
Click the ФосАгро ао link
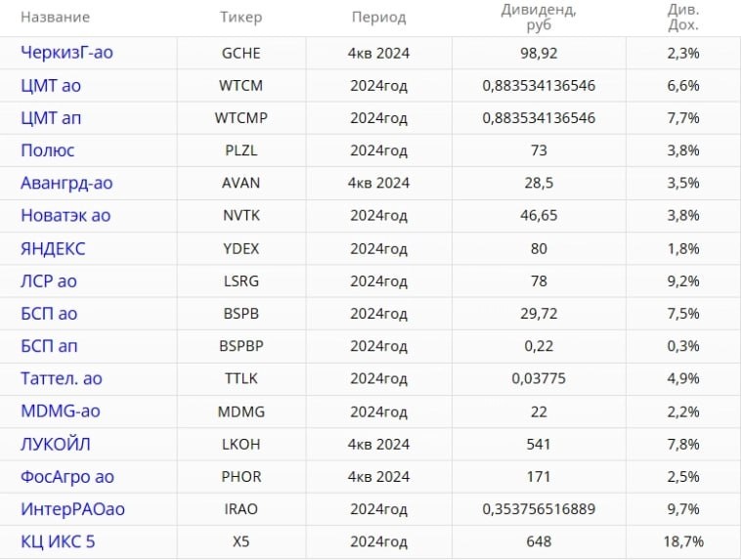67,477
